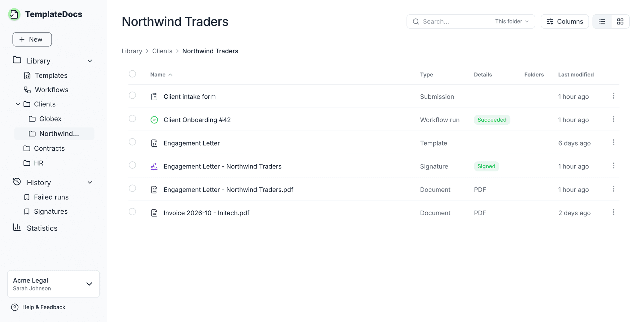The height and width of the screenshot is (322, 644).
Task: Select the Engagement Letter Northwind Traders.pdf checkbox
Action: [132, 189]
